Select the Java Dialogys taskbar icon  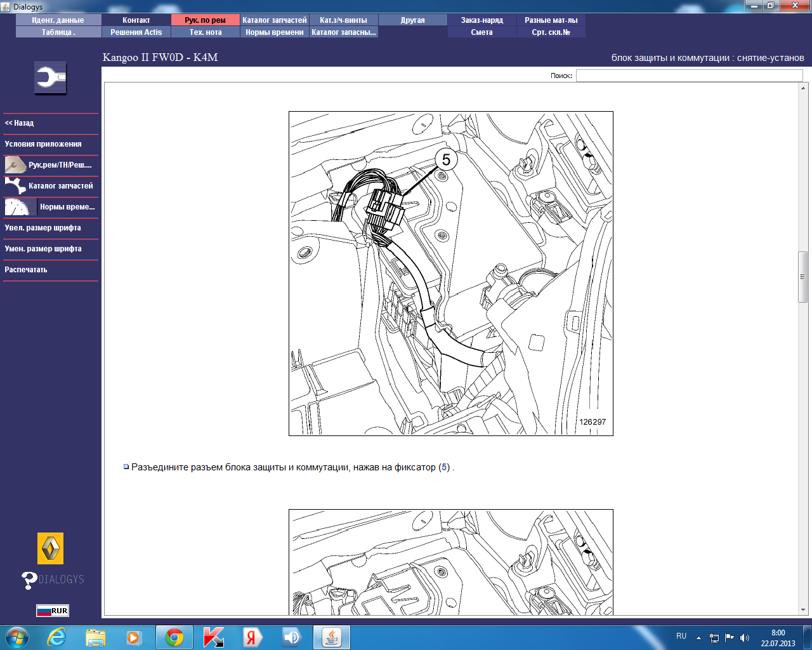[x=331, y=637]
